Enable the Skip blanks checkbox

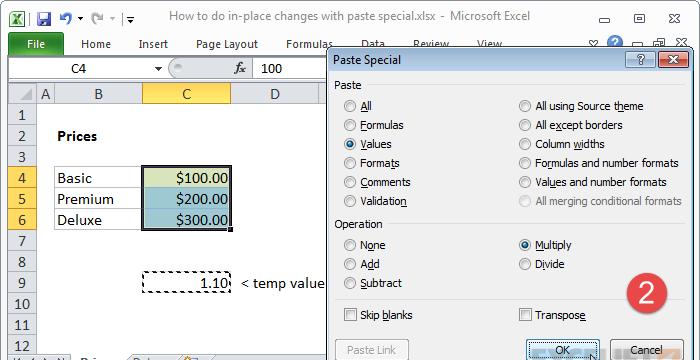pos(350,315)
